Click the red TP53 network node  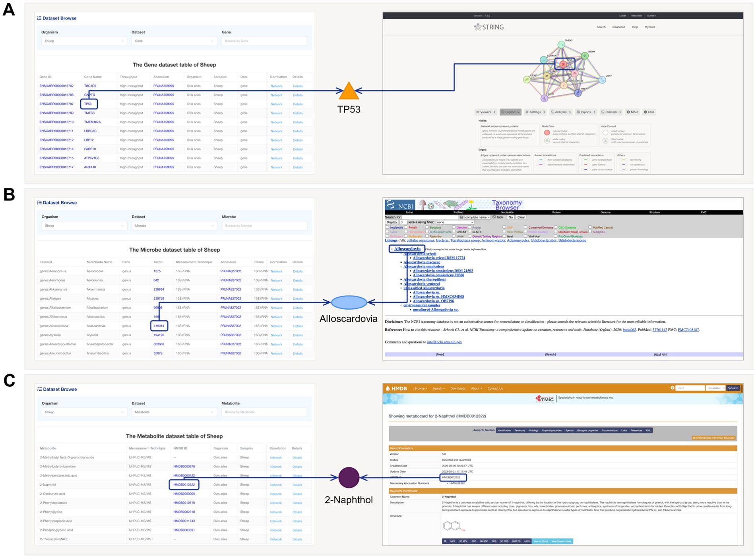point(563,64)
